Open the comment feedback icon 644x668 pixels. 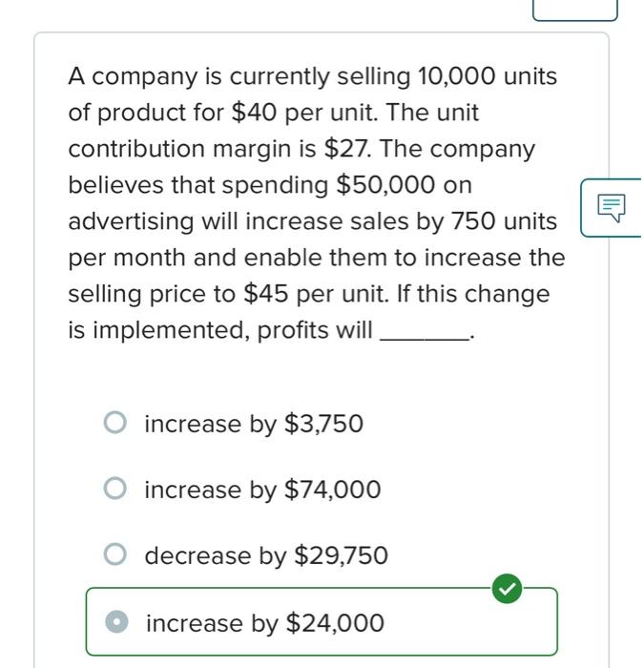(611, 206)
